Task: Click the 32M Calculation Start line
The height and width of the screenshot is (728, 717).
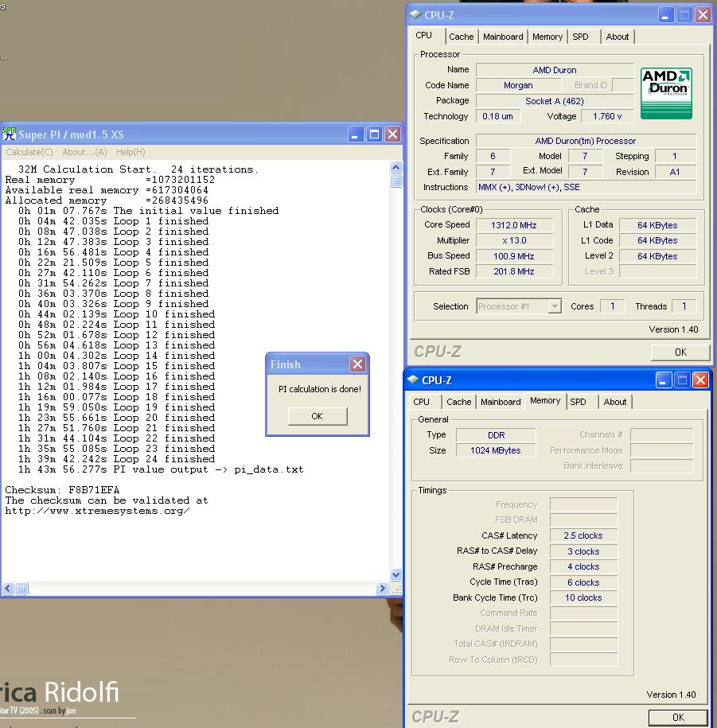Action: tap(138, 169)
